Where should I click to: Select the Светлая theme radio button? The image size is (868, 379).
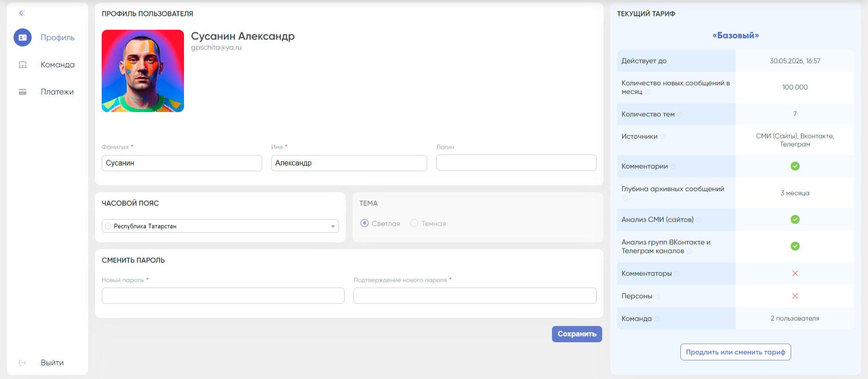[x=364, y=223]
